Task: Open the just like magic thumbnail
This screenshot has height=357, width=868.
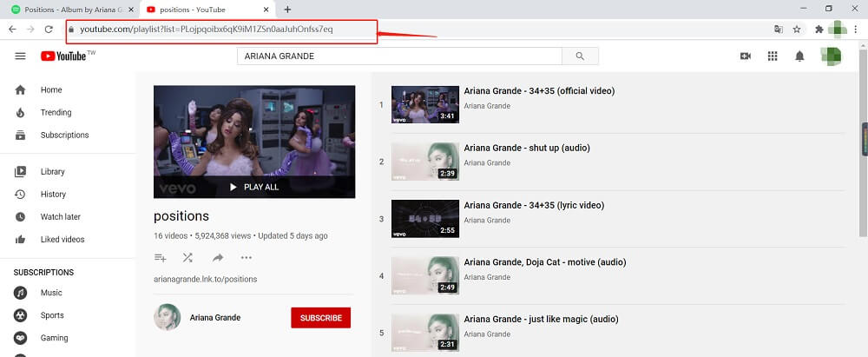Action: tap(425, 334)
